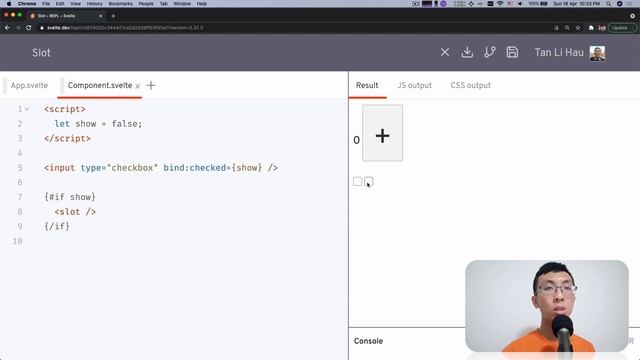Image resolution: width=640 pixels, height=360 pixels.
Task: Open Chrome Help menu
Action: pyautogui.click(x=202, y=4)
